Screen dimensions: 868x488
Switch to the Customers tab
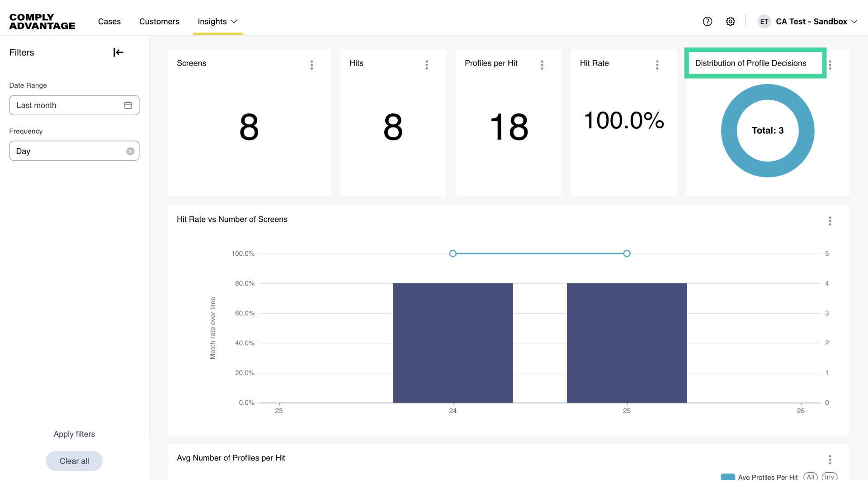(159, 21)
